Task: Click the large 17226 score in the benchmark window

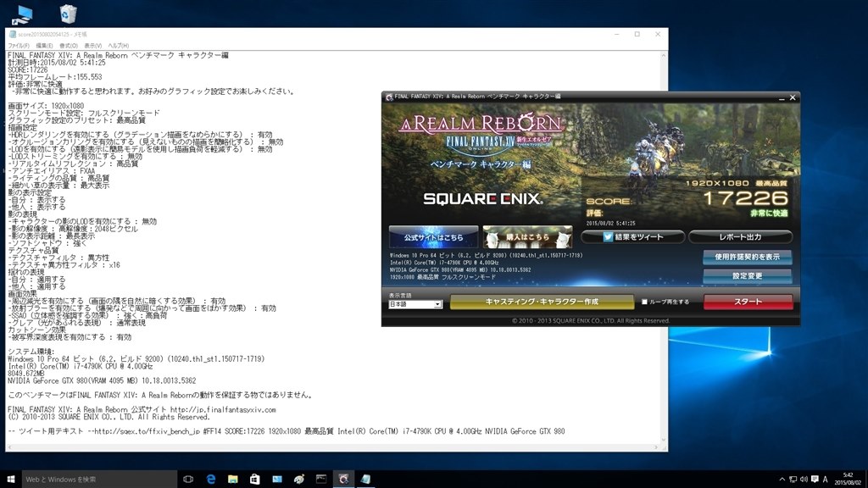Action: [x=745, y=198]
